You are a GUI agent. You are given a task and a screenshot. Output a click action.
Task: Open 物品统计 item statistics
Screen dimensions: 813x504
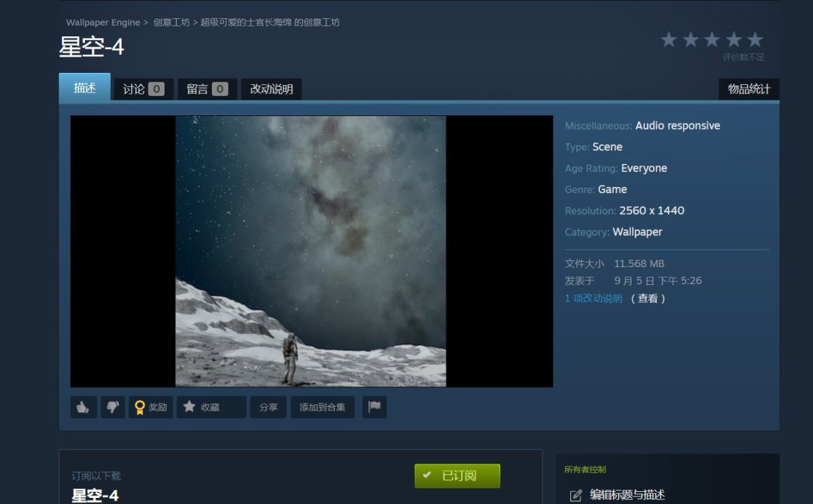pos(749,89)
